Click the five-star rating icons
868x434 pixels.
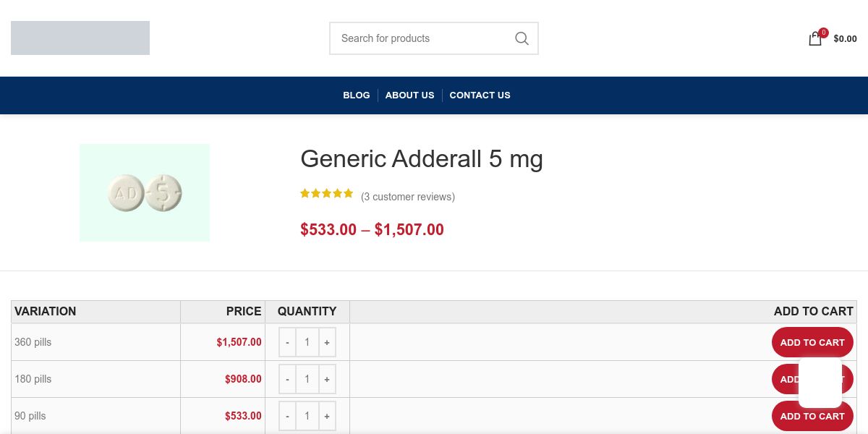327,194
